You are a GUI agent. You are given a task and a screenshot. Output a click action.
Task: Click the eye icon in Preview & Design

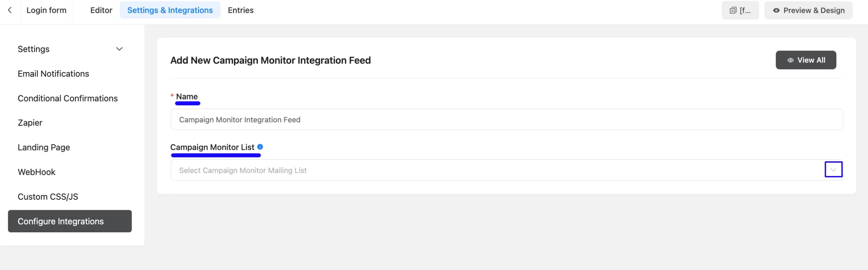[x=776, y=11]
